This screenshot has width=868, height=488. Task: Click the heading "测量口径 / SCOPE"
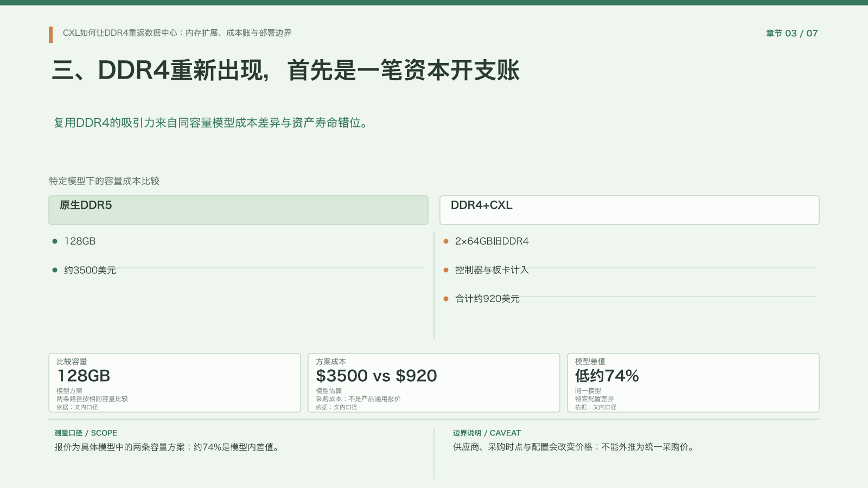pyautogui.click(x=86, y=433)
